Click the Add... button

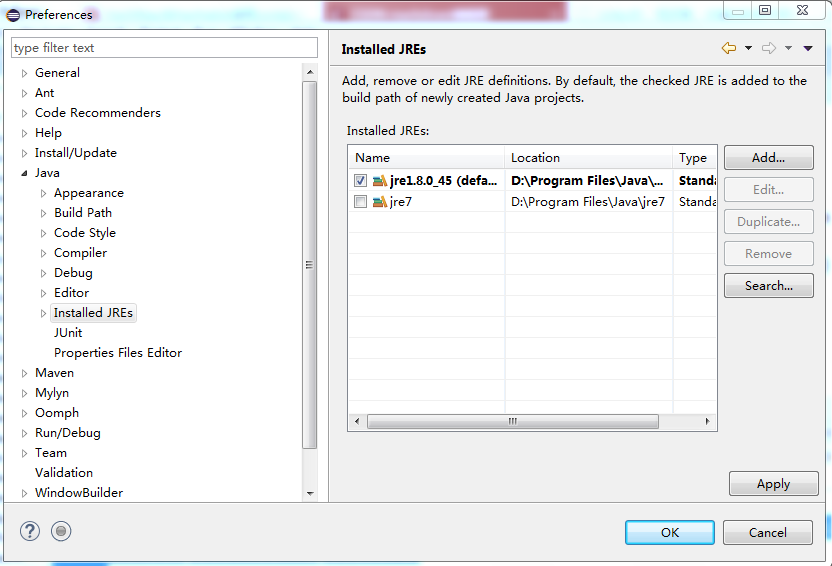(768, 158)
